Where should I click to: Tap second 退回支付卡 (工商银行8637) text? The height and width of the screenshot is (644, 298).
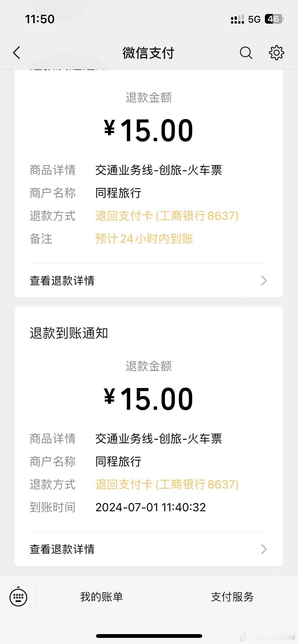167,485
